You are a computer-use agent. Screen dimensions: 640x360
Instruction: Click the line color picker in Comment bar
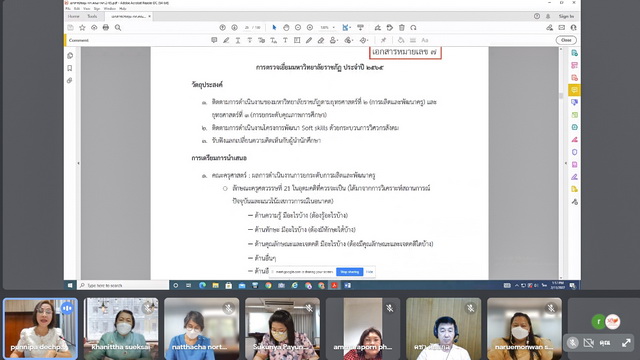pos(401,40)
